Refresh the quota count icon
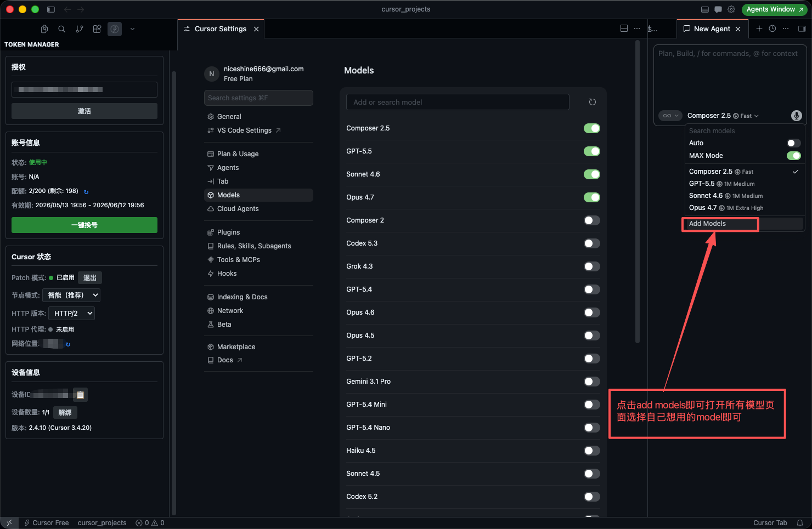Screen dimensions: 812x529 click(x=86, y=192)
